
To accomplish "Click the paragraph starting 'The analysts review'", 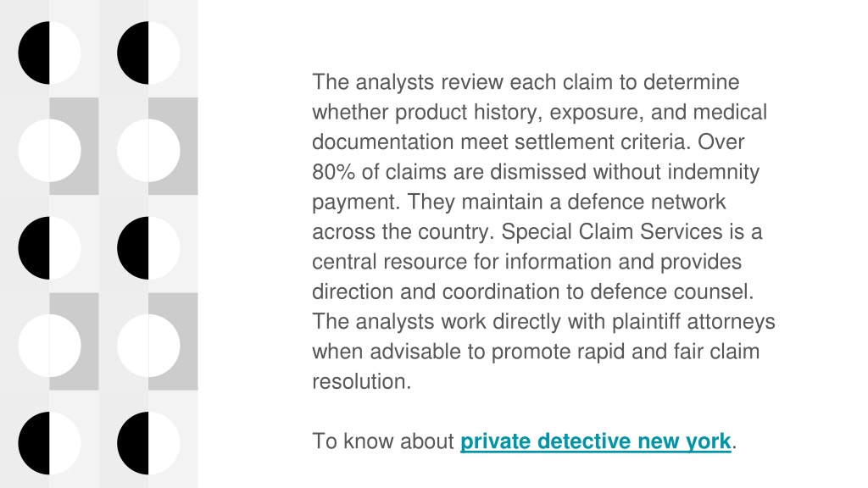I will pyautogui.click(x=543, y=231).
